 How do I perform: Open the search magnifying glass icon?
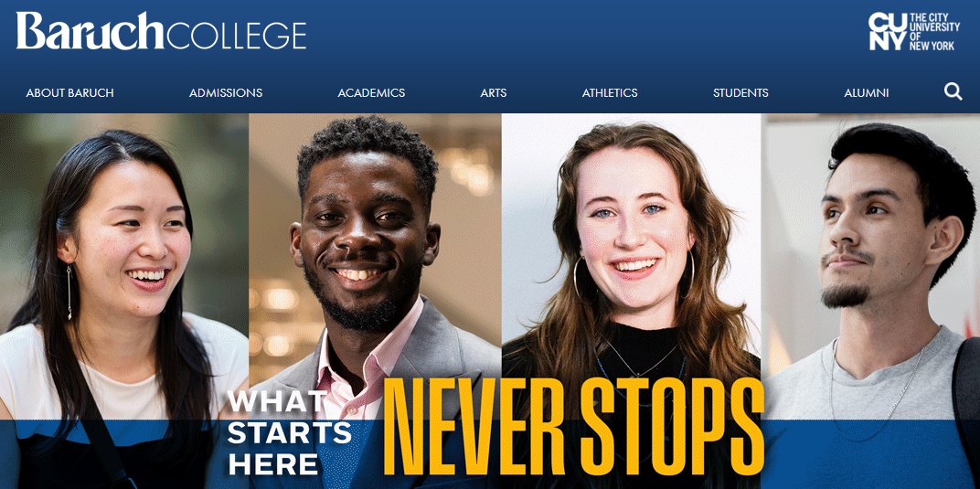953,91
